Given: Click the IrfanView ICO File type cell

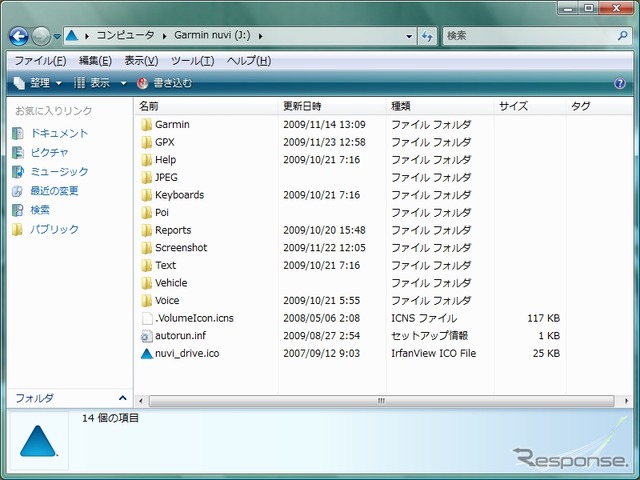Looking at the screenshot, I should 433,353.
